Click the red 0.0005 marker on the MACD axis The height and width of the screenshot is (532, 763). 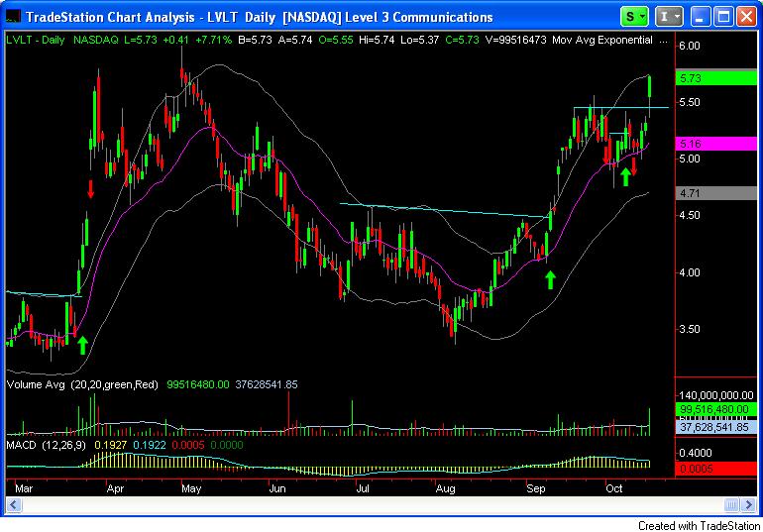click(715, 469)
